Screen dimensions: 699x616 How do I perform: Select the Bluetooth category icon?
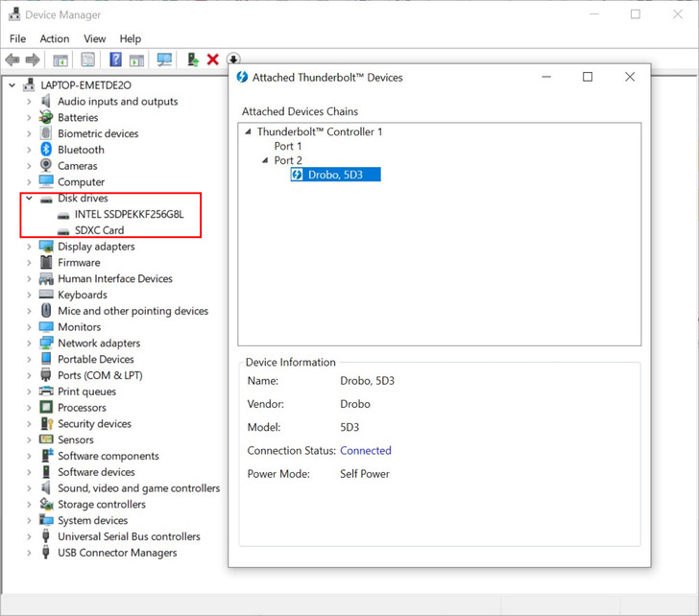pos(46,150)
